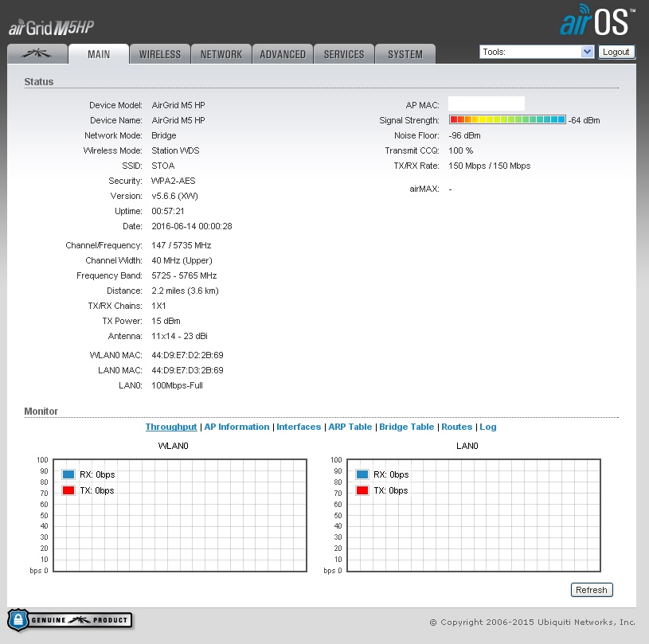
Task: Click the wireless mode Station WDS
Action: (175, 150)
